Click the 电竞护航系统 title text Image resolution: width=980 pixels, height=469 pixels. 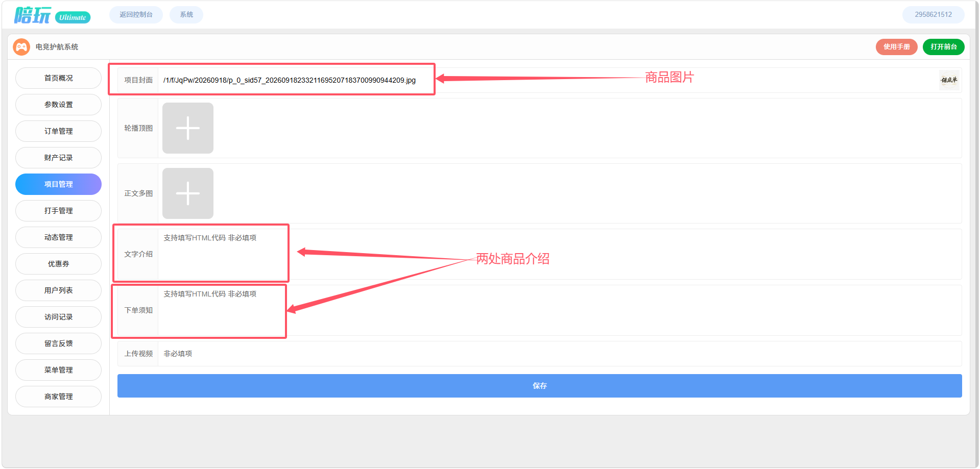[57, 47]
